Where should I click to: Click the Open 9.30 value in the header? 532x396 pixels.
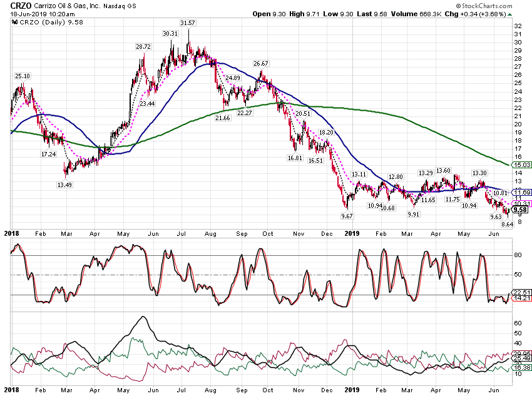coord(269,14)
